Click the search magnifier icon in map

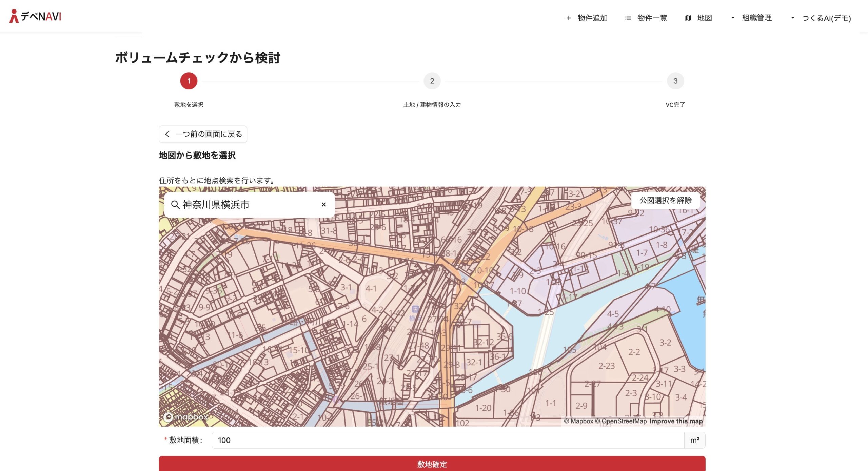click(175, 205)
